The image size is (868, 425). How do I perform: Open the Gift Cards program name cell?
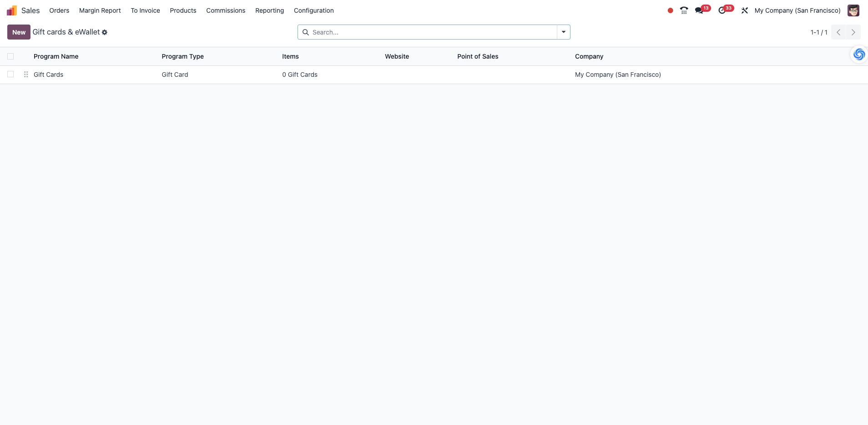point(48,75)
